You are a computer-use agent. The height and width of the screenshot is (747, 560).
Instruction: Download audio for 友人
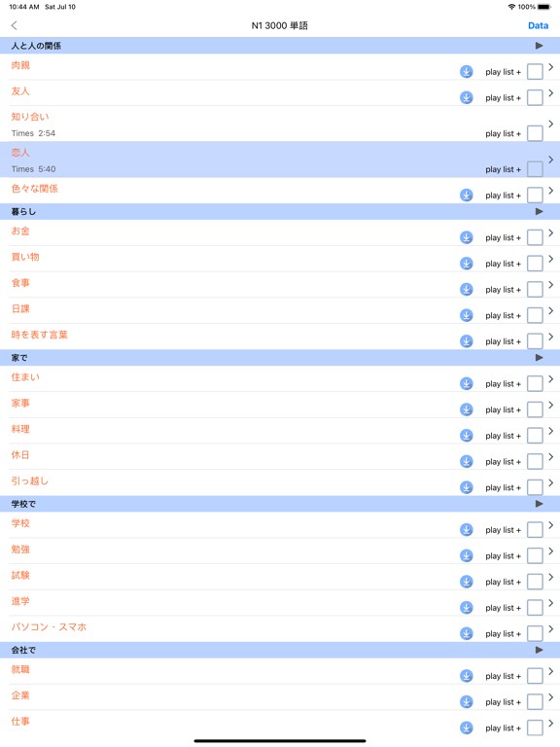pyautogui.click(x=467, y=97)
